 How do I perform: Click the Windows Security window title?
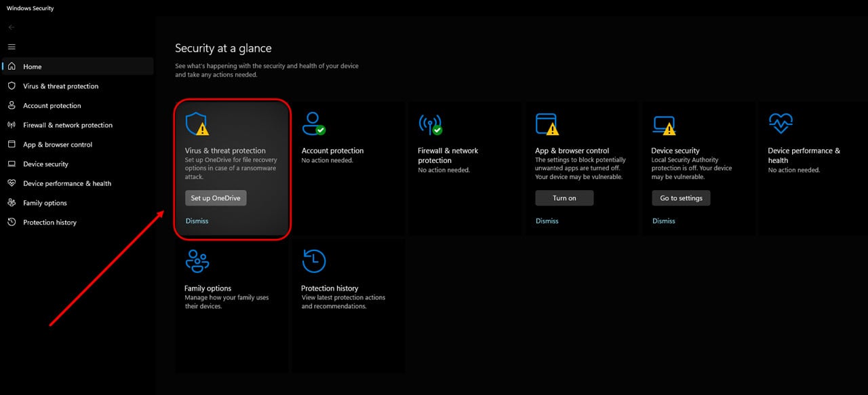pyautogui.click(x=30, y=8)
